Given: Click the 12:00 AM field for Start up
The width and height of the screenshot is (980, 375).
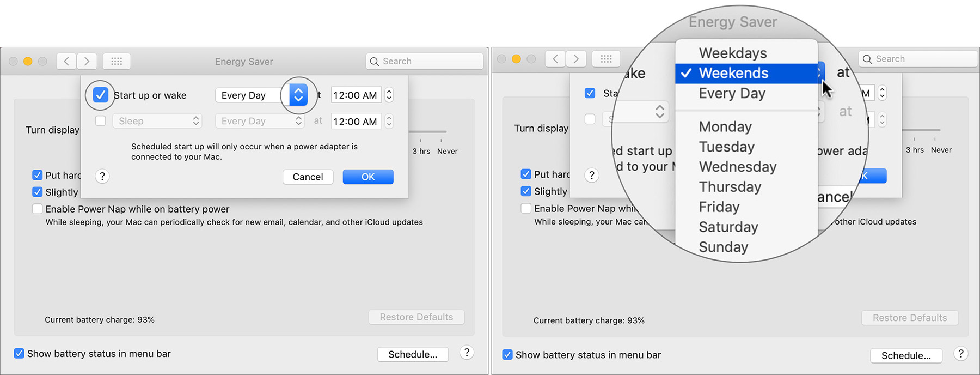Looking at the screenshot, I should tap(355, 95).
